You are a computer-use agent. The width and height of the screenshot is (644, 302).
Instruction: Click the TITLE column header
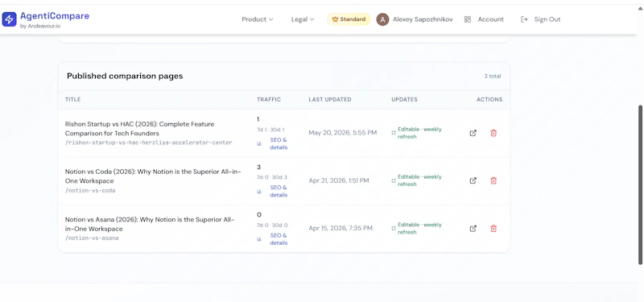(72, 99)
